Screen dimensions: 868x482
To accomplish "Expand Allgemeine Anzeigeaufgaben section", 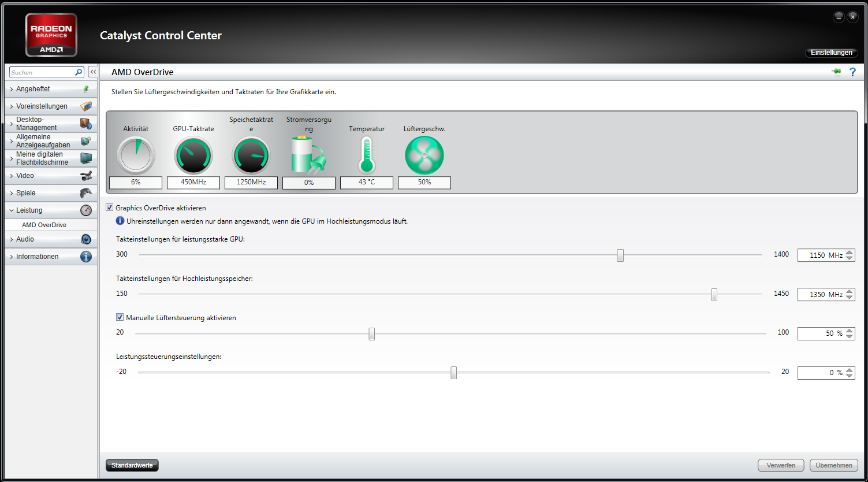I will pos(12,141).
